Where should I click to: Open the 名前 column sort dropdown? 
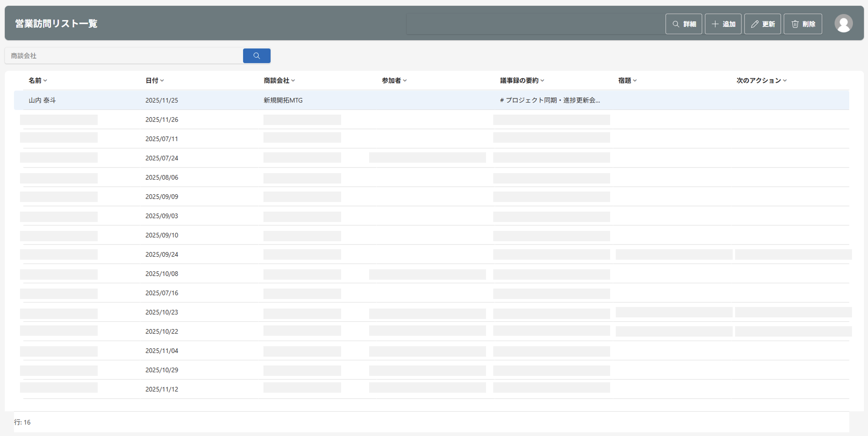46,81
